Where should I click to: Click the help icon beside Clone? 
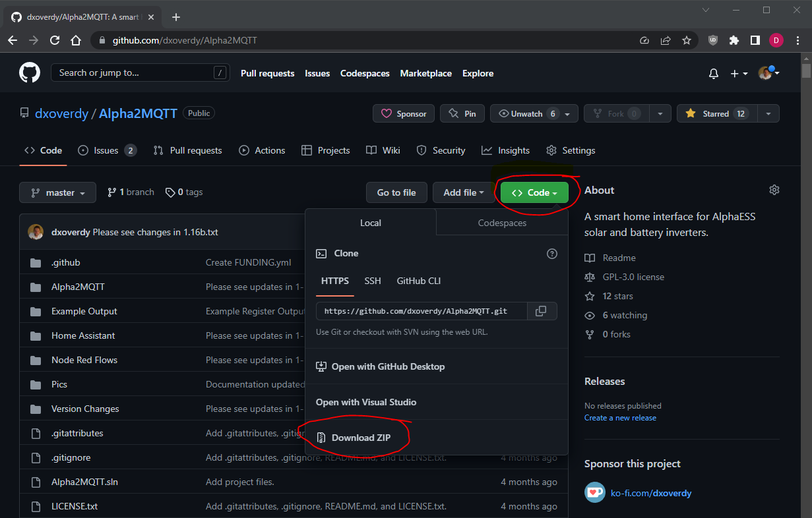tap(552, 253)
